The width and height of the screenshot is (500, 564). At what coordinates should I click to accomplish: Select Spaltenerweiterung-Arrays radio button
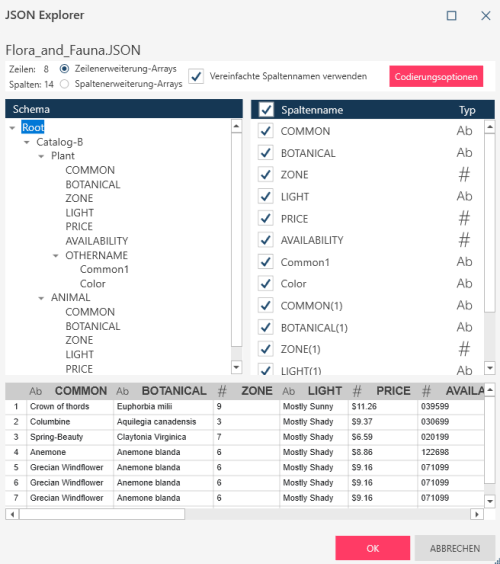click(x=64, y=84)
